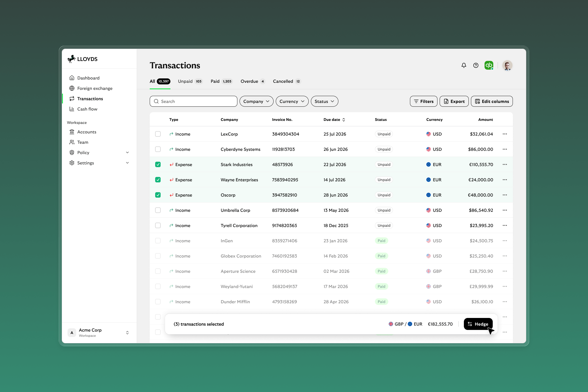588x392 pixels.
Task: Open more options for Oscorp row
Action: pos(505,195)
